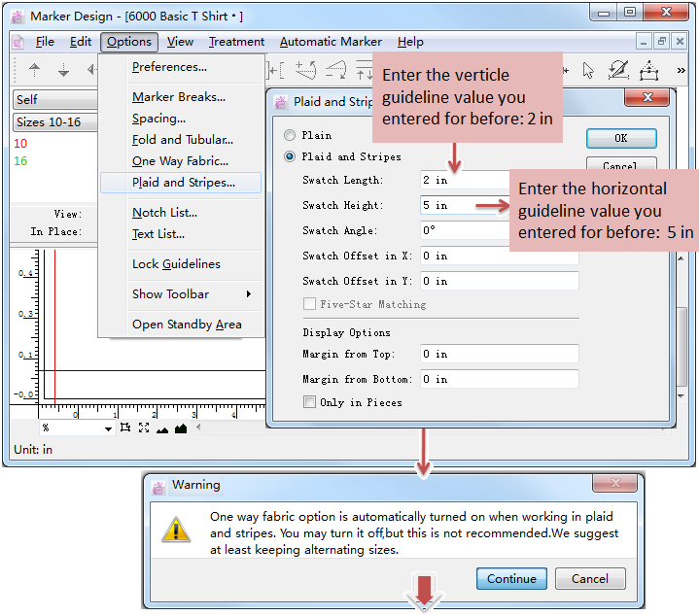
Task: Click the yellow warning triangle icon
Action: click(176, 529)
